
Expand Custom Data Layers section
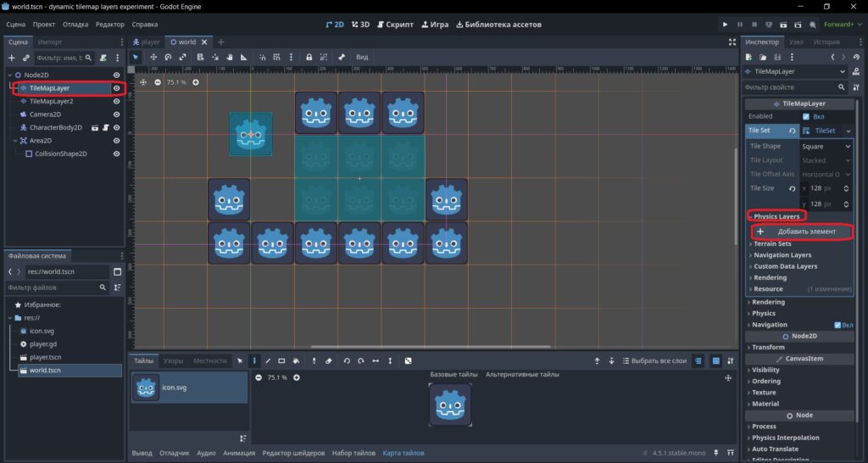pos(784,266)
